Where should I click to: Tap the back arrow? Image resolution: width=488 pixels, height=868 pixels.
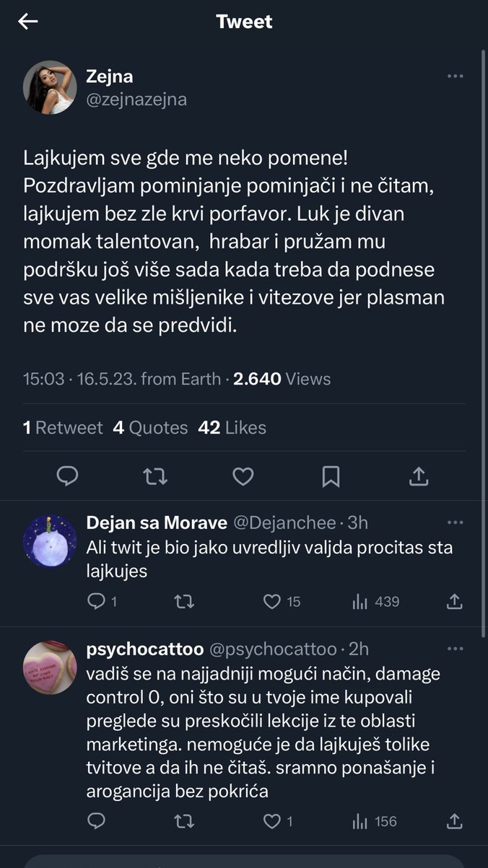tap(27, 22)
